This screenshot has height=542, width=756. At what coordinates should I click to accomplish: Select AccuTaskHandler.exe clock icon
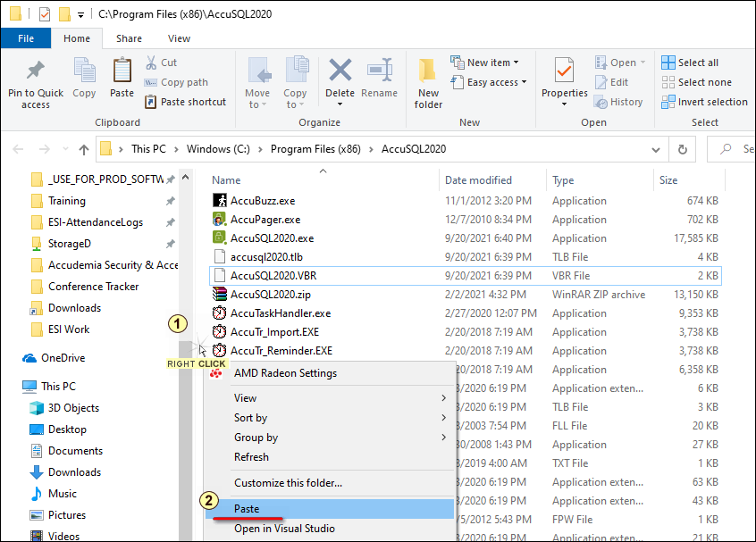(219, 313)
